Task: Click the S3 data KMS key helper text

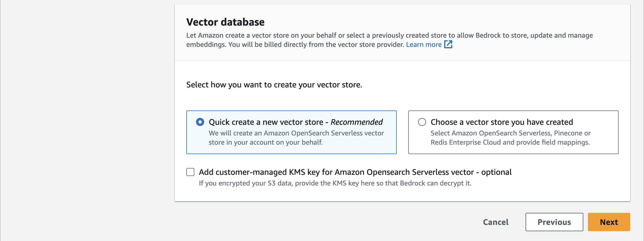Action: click(x=335, y=183)
